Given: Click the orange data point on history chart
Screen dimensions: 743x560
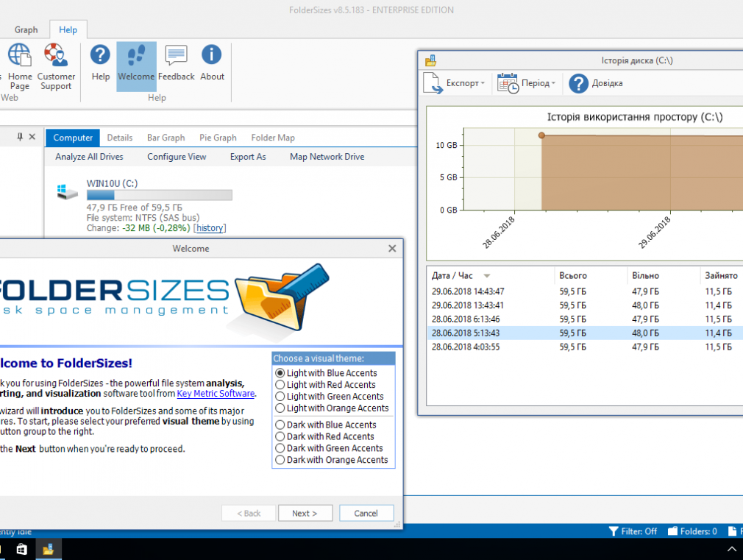Looking at the screenshot, I should point(541,135).
